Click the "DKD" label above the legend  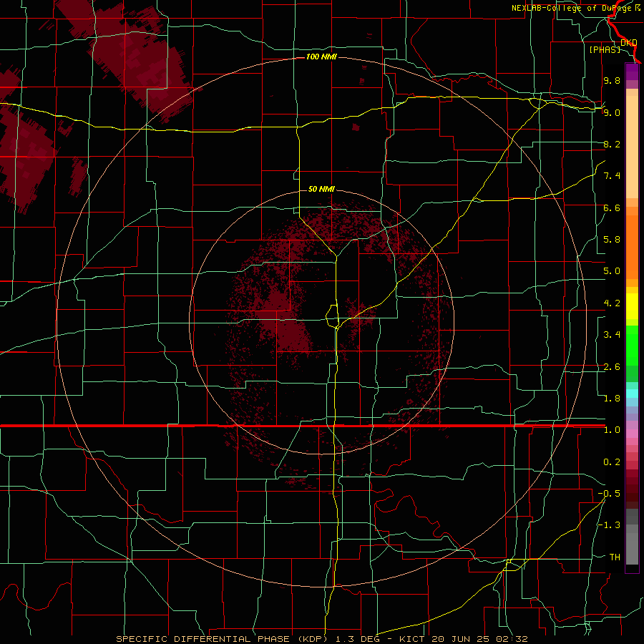pyautogui.click(x=628, y=43)
